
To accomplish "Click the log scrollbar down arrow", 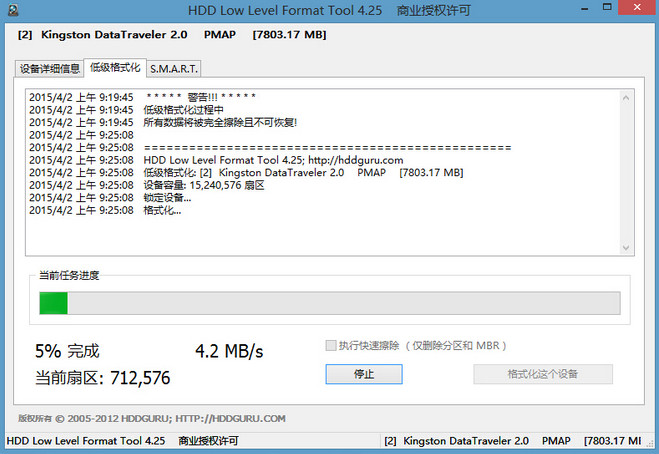I will click(x=626, y=248).
